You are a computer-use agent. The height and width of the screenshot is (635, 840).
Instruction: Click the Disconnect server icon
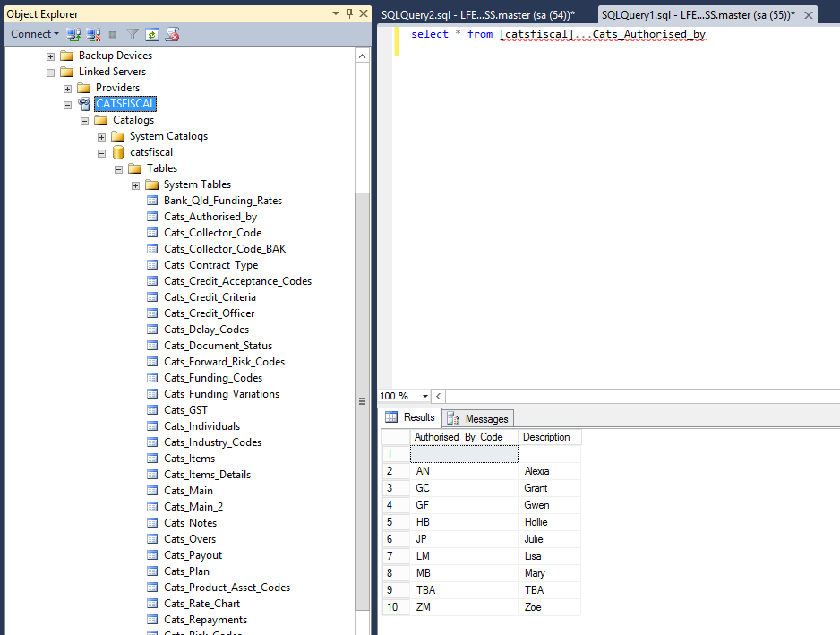click(x=93, y=34)
